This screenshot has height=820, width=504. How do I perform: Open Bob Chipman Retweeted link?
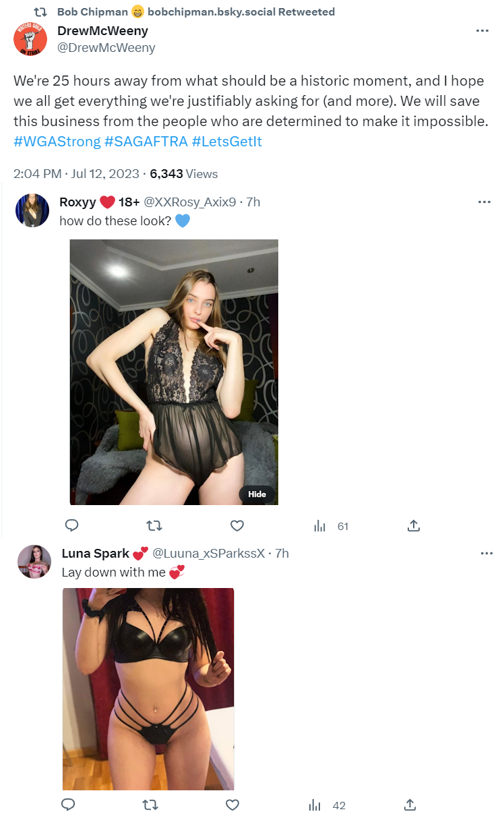[x=196, y=11]
